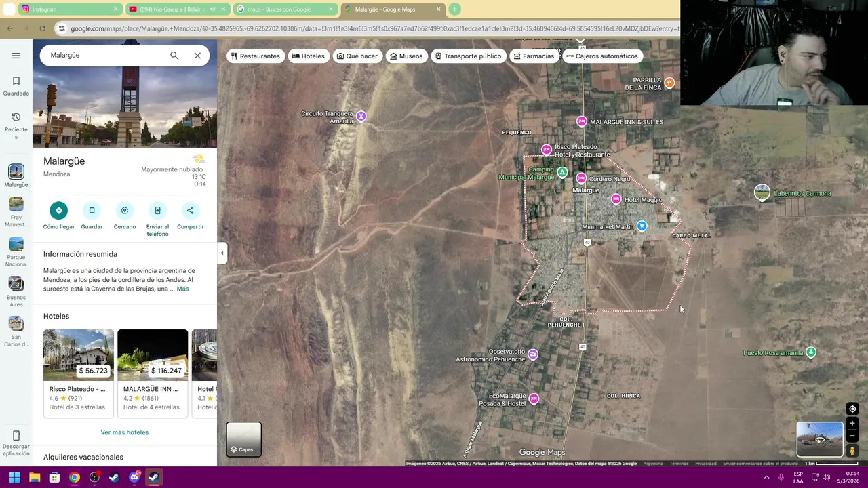Click the Minimarket Martin marker
Screen dimensions: 868x488
642,226
